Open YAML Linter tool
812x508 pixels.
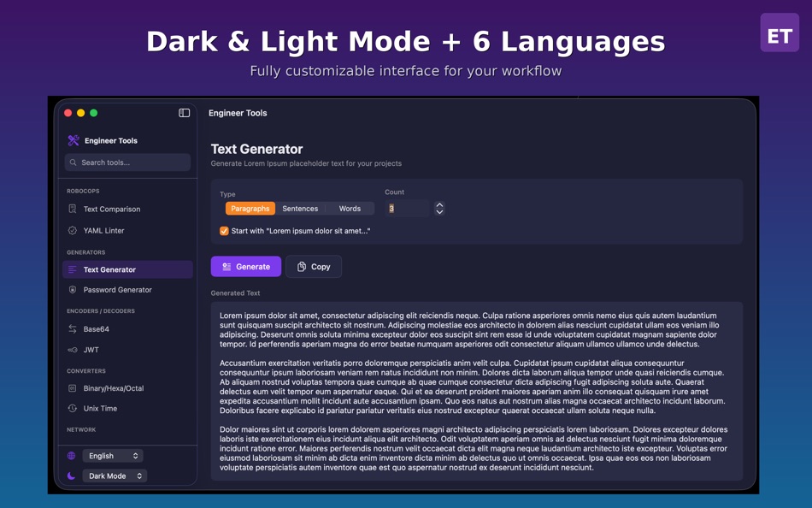127,230
